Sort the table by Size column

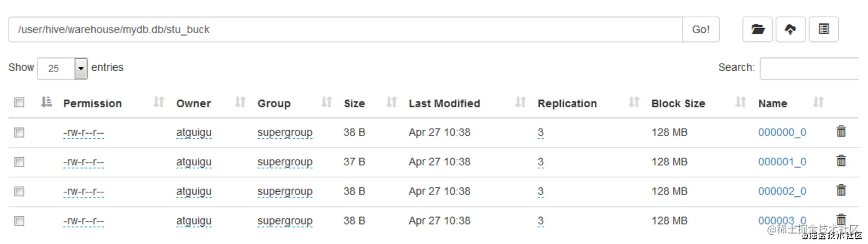point(354,103)
